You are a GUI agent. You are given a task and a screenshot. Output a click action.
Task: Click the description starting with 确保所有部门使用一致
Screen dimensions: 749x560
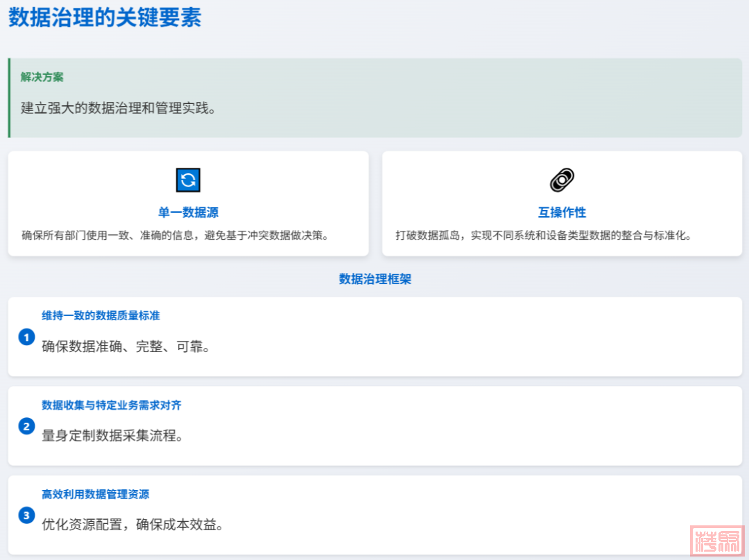[x=175, y=235]
